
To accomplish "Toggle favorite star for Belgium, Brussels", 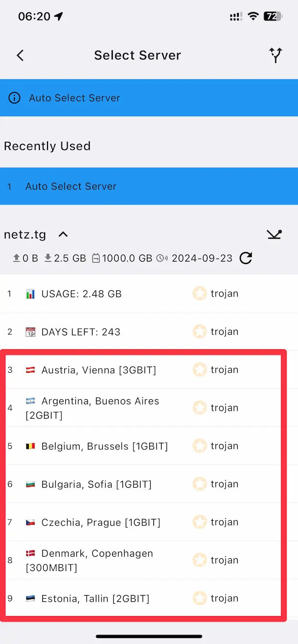I will [200, 446].
